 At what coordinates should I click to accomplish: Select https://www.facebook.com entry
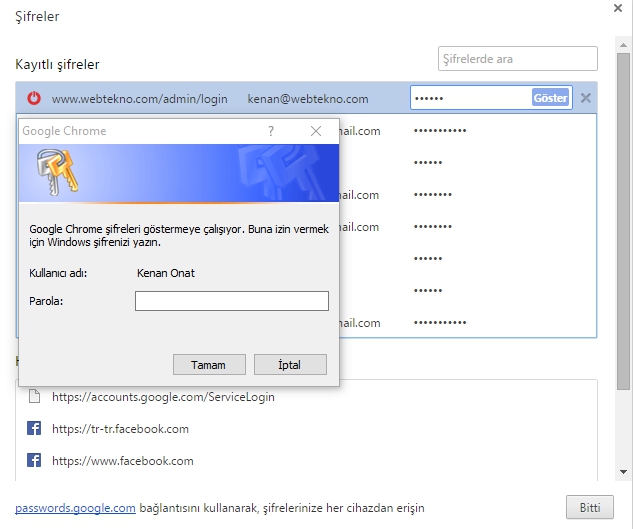(123, 461)
